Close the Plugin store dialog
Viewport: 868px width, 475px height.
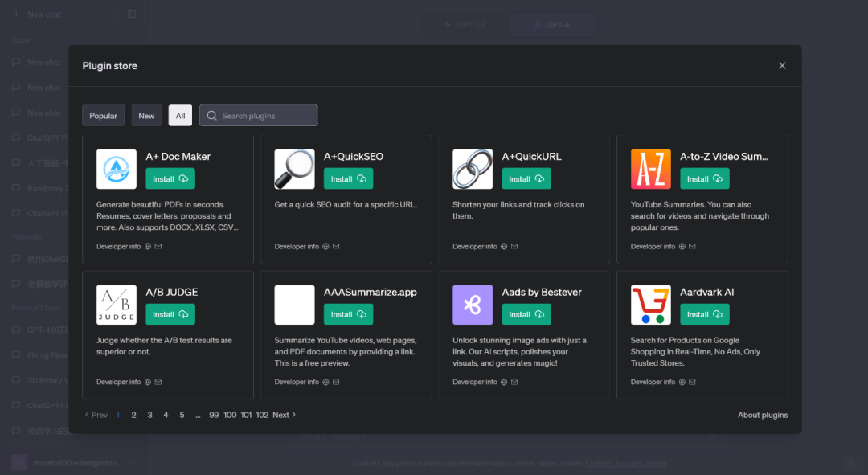(x=782, y=66)
